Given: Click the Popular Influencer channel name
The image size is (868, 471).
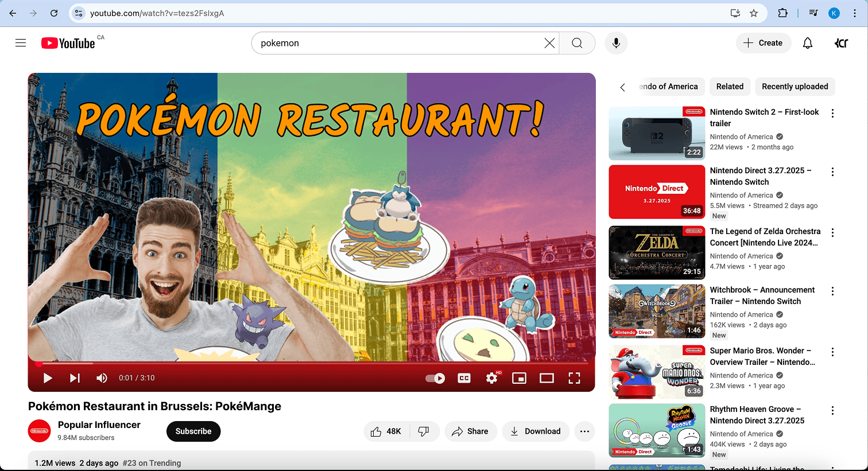Looking at the screenshot, I should pyautogui.click(x=99, y=425).
